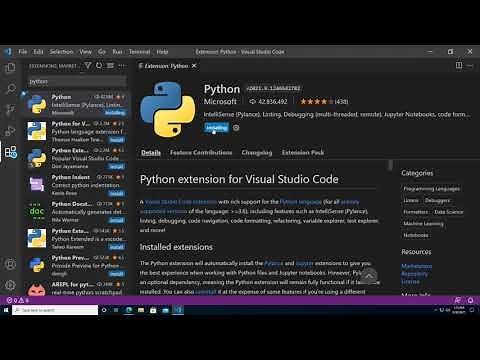Click the Microsoft publisher link
Image resolution: width=480 pixels, height=360 pixels.
pyautogui.click(x=220, y=101)
